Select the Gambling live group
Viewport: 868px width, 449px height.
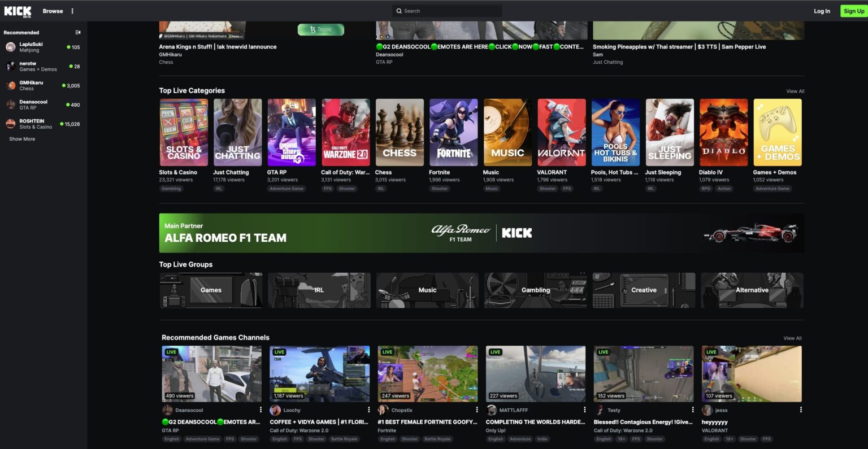pos(536,290)
